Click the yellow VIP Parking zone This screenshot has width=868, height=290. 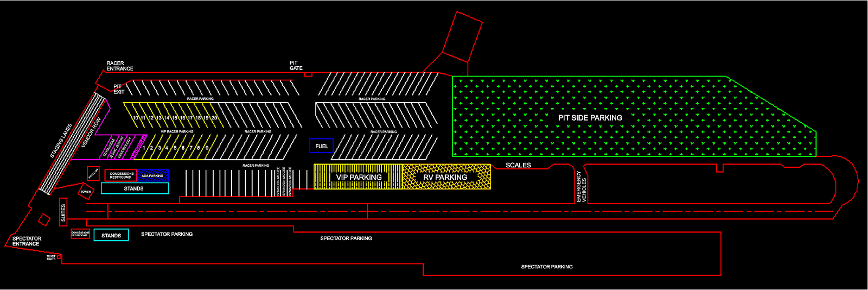pos(359,177)
